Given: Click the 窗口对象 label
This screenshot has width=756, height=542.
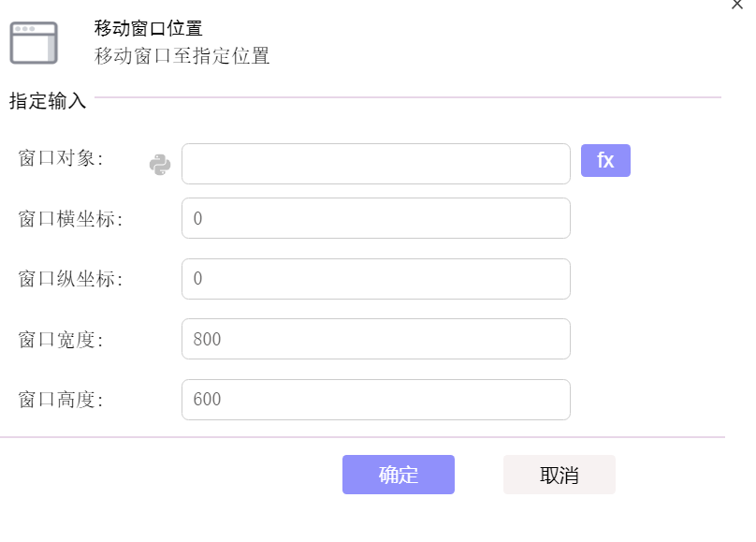Looking at the screenshot, I should (x=61, y=158).
